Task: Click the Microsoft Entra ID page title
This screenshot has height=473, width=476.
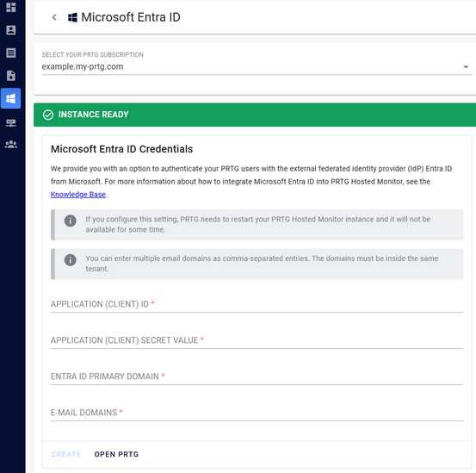Action: (x=131, y=17)
